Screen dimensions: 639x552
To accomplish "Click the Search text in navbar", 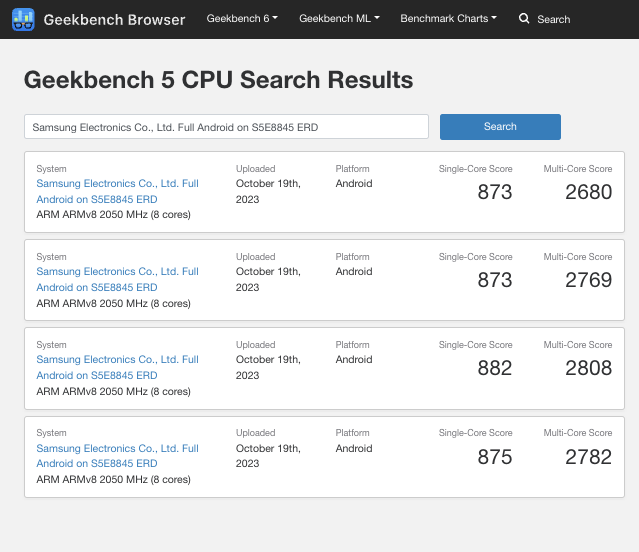I will coord(553,19).
